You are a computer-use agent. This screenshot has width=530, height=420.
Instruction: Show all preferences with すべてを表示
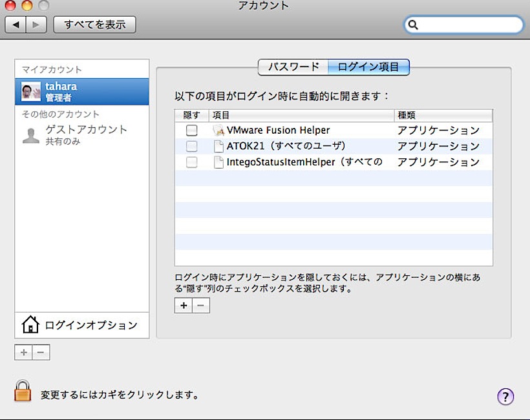(94, 25)
